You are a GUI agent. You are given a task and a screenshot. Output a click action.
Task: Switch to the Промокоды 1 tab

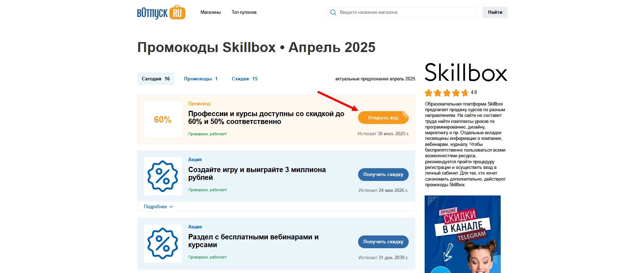pos(201,79)
